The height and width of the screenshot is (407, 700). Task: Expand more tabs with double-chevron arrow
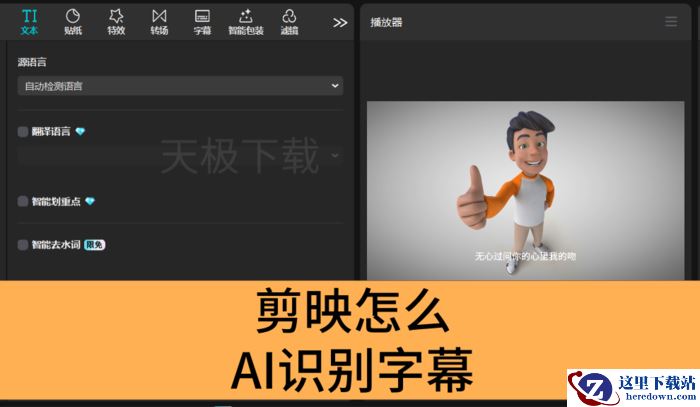pyautogui.click(x=340, y=23)
